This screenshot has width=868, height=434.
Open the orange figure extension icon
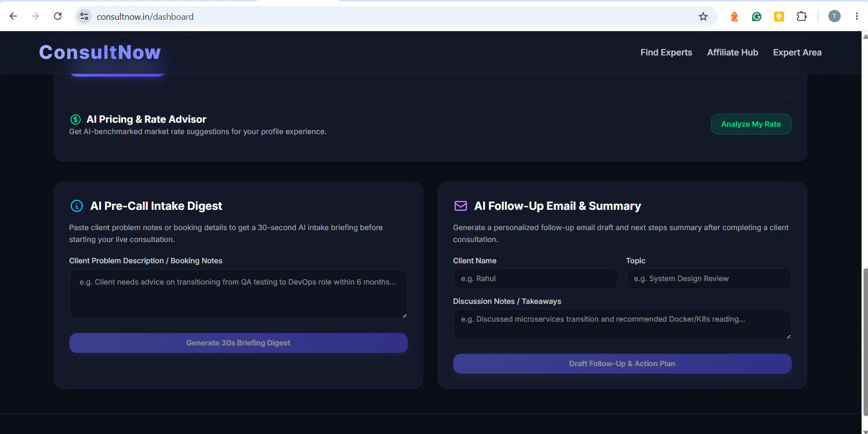click(734, 17)
